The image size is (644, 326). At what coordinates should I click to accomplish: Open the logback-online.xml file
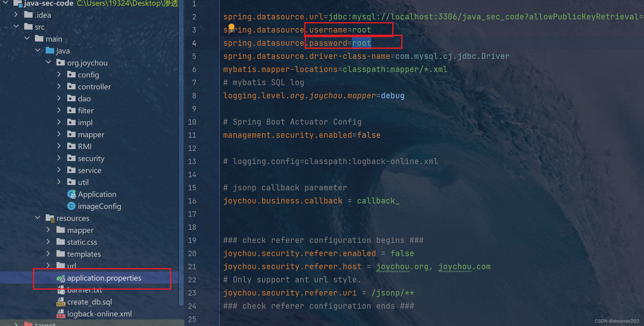click(99, 314)
